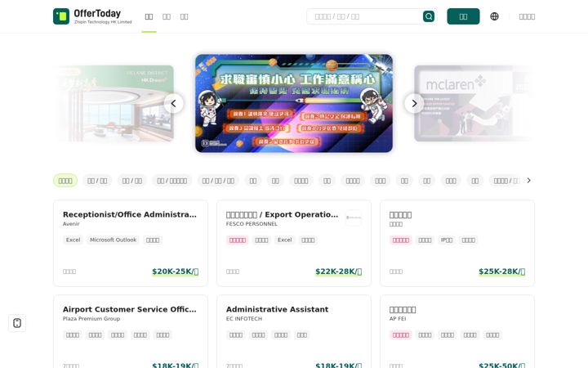Click the Plaza Premium Group company name
The image size is (588, 368).
click(x=91, y=318)
